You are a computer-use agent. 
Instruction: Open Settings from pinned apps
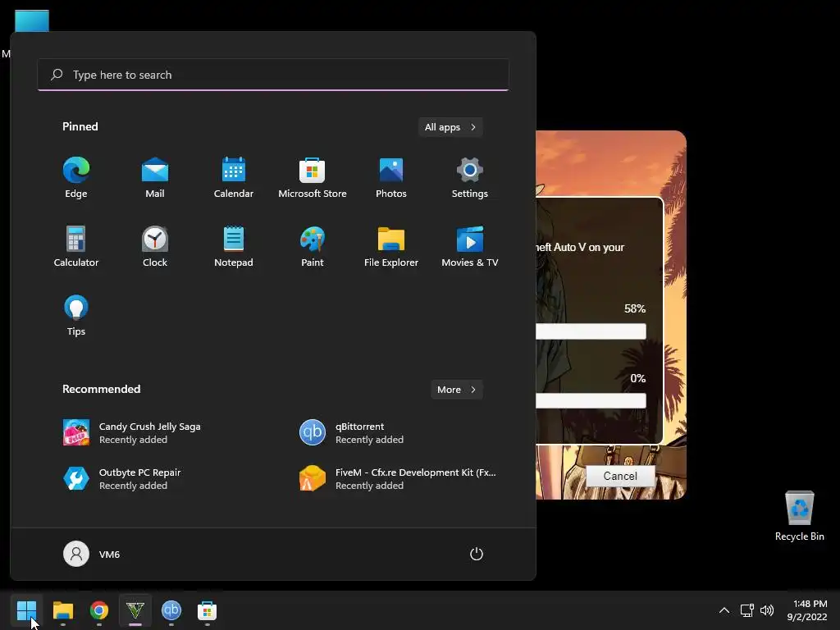(x=470, y=178)
